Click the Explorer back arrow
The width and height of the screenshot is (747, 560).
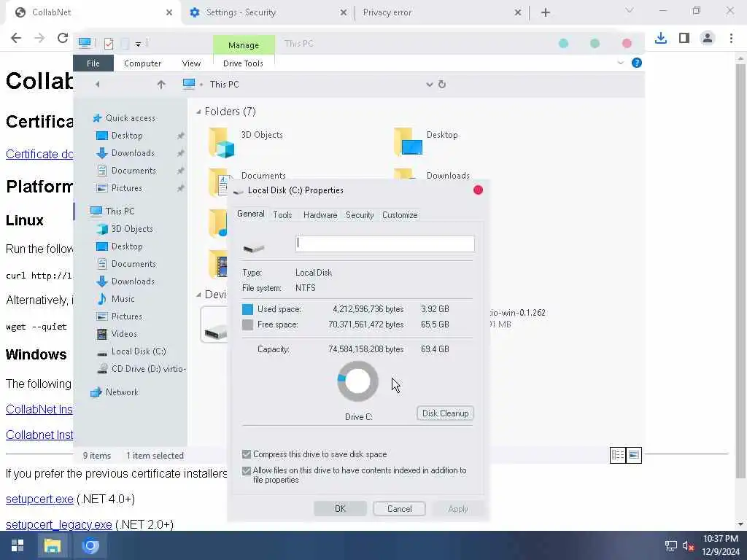[97, 85]
